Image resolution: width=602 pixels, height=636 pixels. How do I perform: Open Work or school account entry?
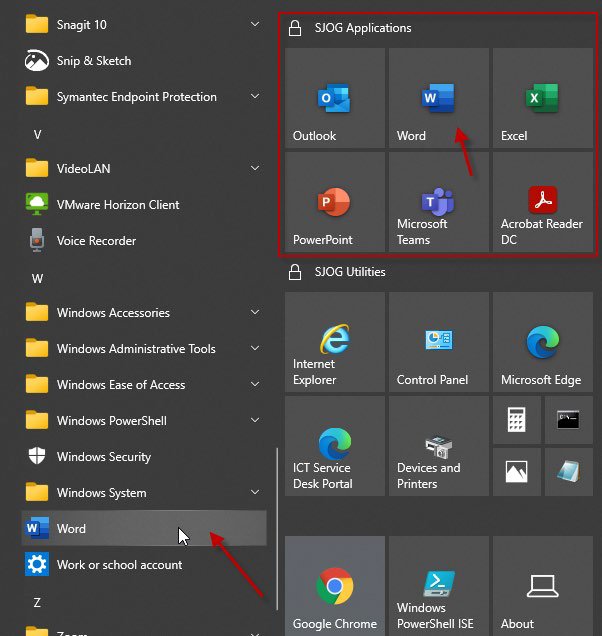(x=144, y=564)
